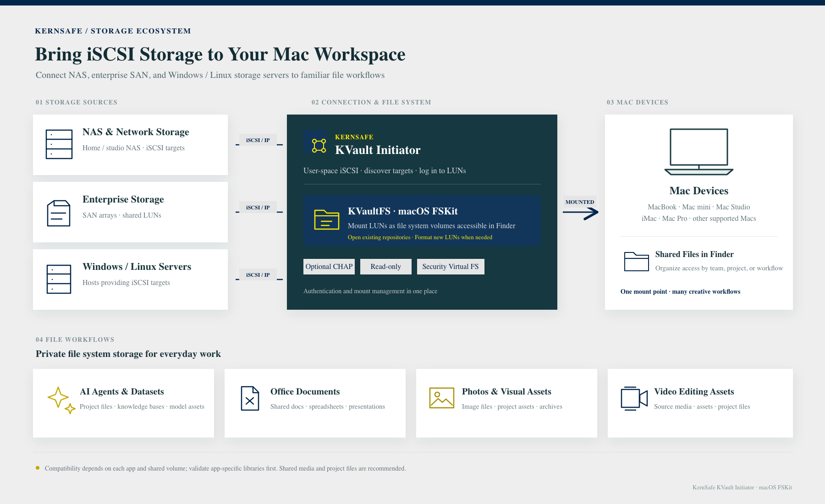The height and width of the screenshot is (504, 825).
Task: Click the AI Agents sparkle icon
Action: [61, 400]
